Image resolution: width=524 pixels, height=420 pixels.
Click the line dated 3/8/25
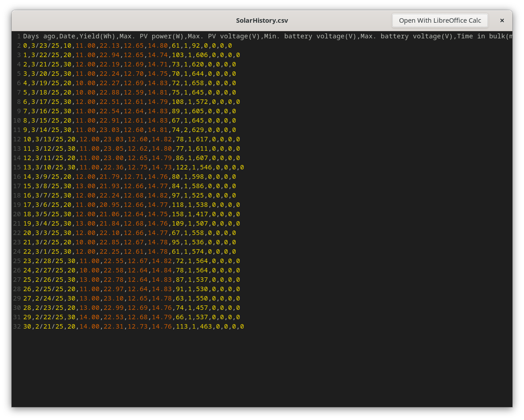[x=130, y=185]
